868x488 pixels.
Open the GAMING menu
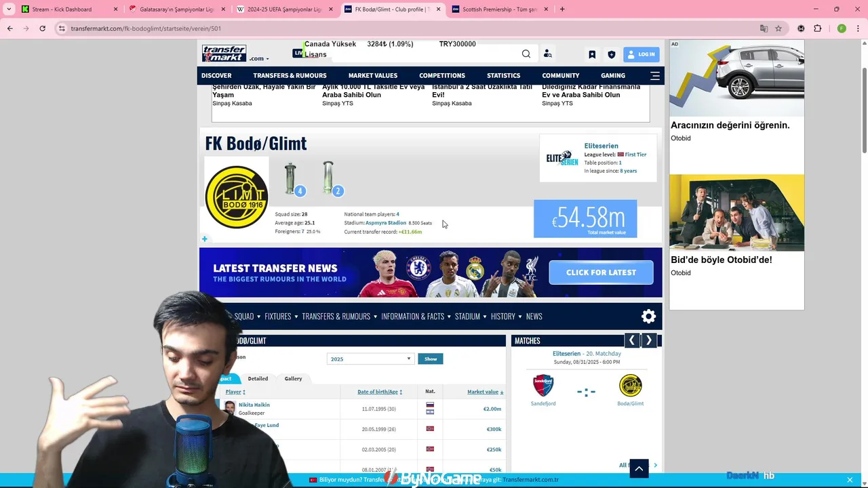click(x=613, y=76)
